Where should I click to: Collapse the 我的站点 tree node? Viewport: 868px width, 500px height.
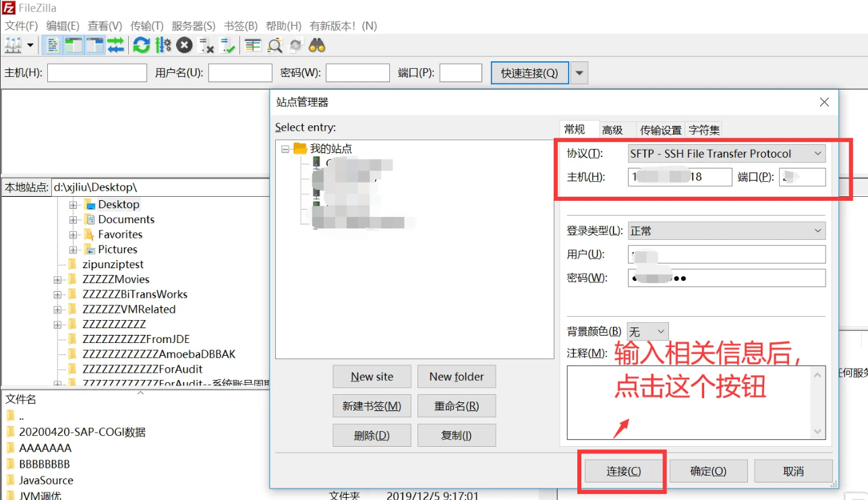pyautogui.click(x=285, y=149)
